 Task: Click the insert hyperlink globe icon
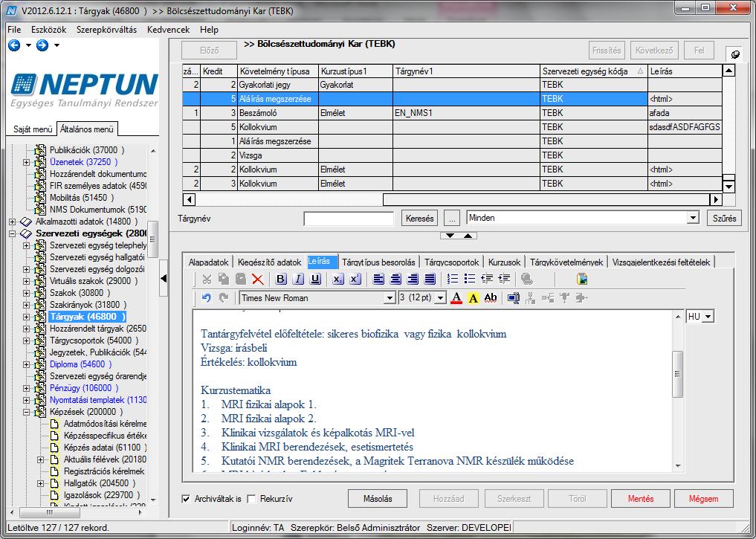pyautogui.click(x=526, y=279)
